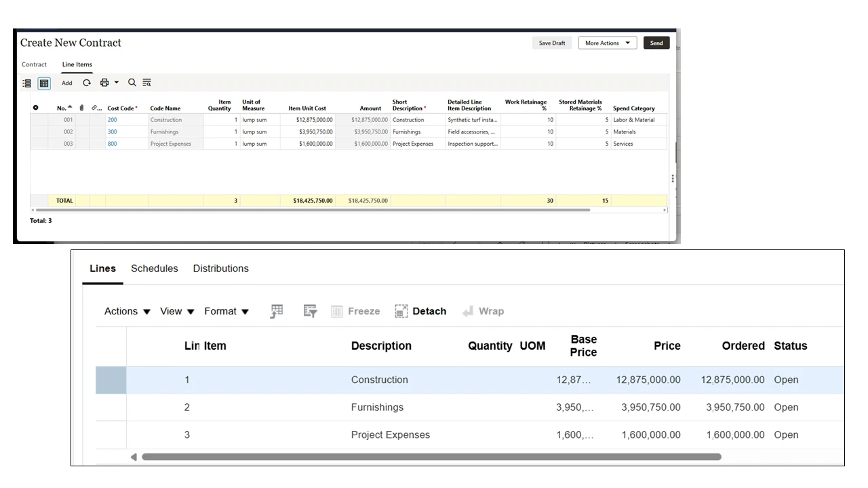
Task: Click Spend Category Labor & Material cell
Action: (639, 120)
